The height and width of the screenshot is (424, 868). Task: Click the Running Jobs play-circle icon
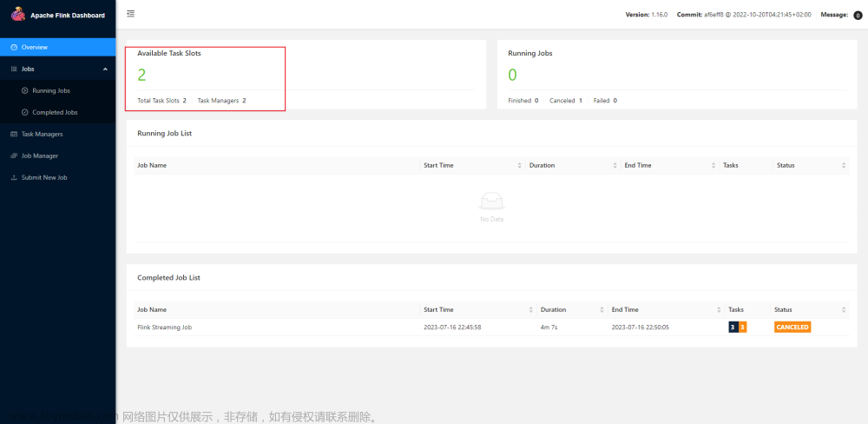click(x=25, y=90)
